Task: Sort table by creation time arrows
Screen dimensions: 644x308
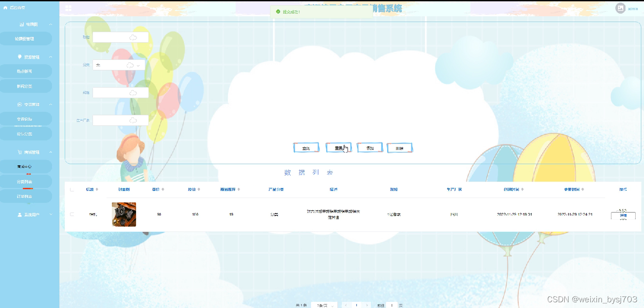Action: click(522, 189)
